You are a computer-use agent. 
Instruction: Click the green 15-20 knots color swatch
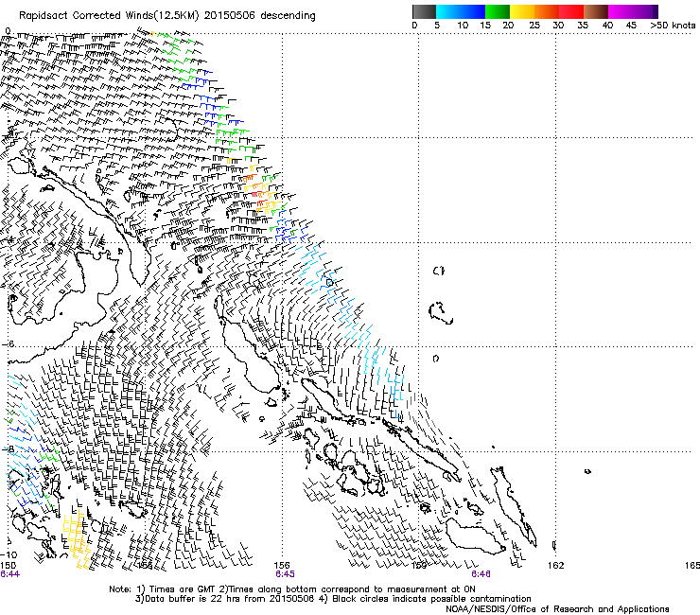[x=498, y=11]
